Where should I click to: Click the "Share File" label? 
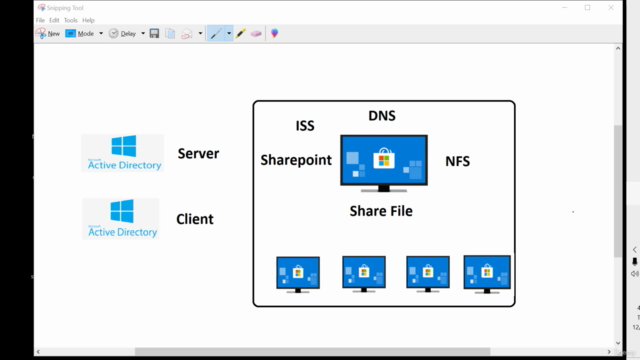click(x=381, y=211)
